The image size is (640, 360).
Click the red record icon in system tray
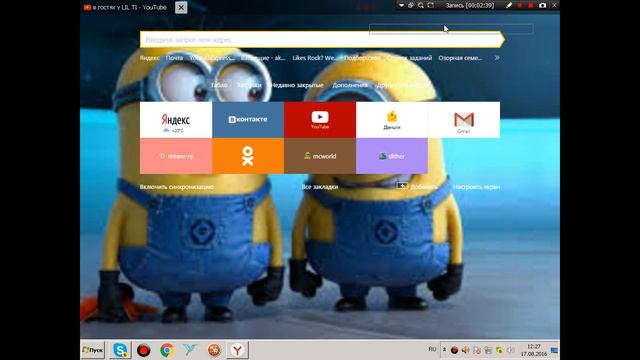pos(454,350)
